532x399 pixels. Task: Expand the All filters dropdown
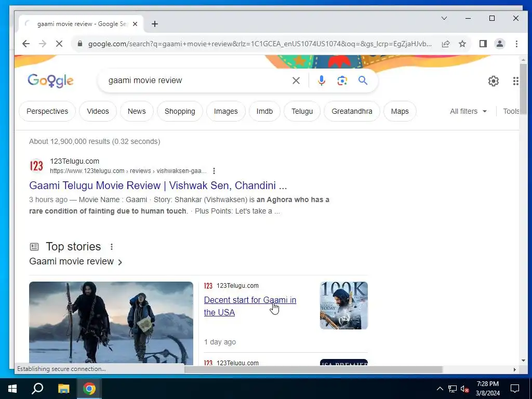tap(468, 111)
